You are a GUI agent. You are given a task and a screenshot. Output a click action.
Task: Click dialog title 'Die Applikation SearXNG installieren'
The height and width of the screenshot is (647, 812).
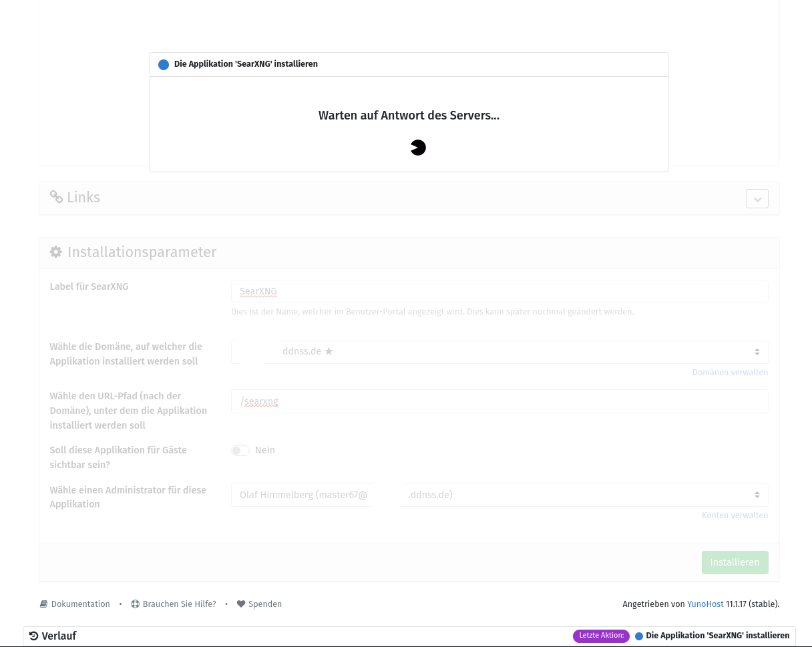(x=246, y=64)
